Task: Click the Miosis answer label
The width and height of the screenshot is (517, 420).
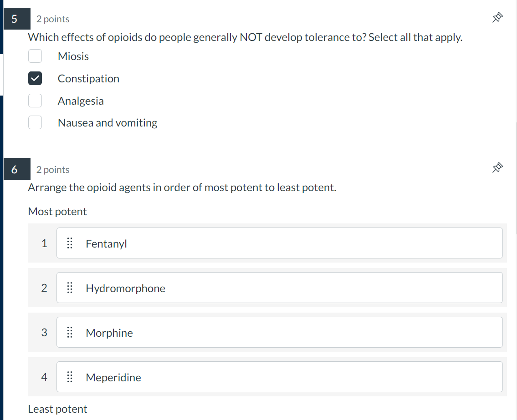Action: 73,56
